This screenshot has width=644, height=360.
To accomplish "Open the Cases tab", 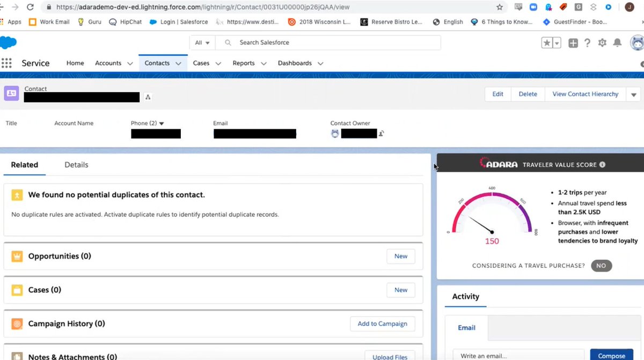I will (201, 63).
